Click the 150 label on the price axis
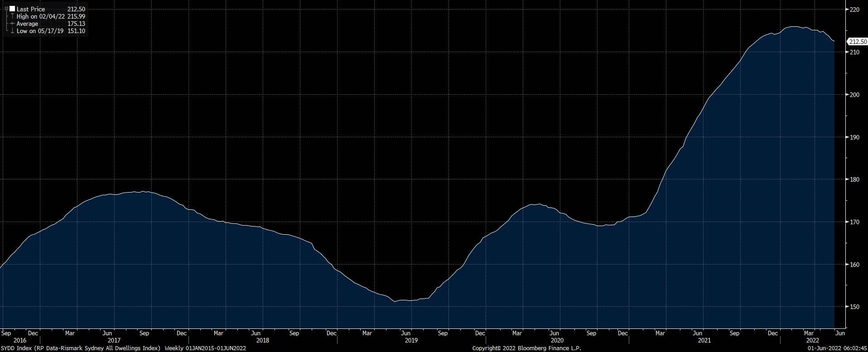 pyautogui.click(x=854, y=307)
